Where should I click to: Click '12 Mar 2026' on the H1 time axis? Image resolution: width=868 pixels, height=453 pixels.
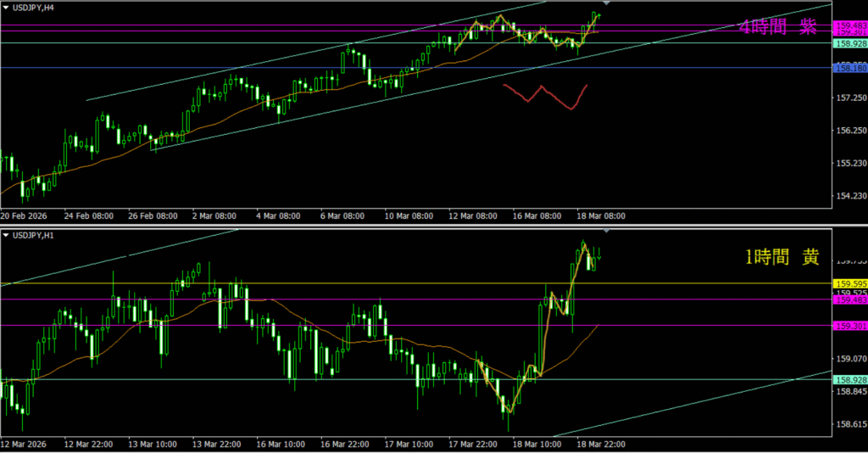tap(26, 444)
